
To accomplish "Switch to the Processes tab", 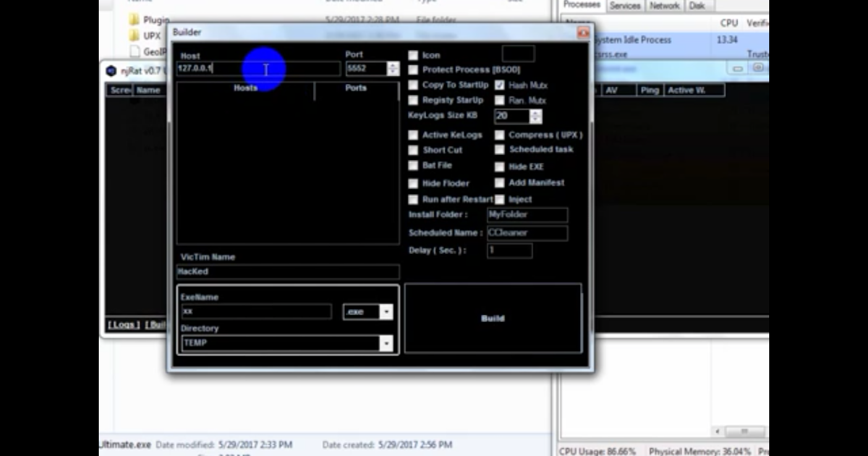I will click(x=582, y=5).
